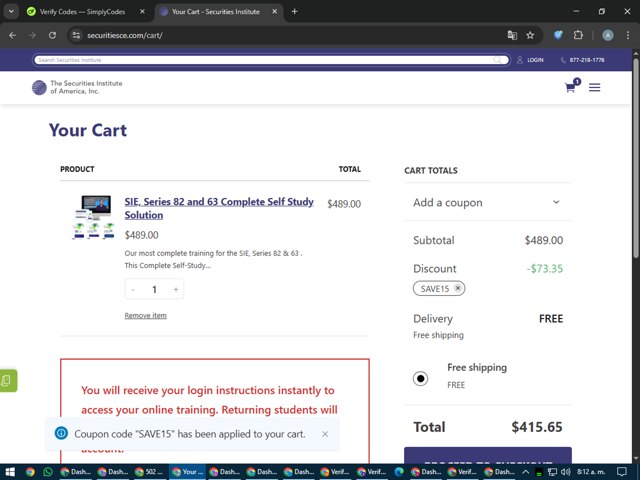Open the hamburger menu in site header
Viewport: 640px width, 480px height.
pyautogui.click(x=594, y=87)
